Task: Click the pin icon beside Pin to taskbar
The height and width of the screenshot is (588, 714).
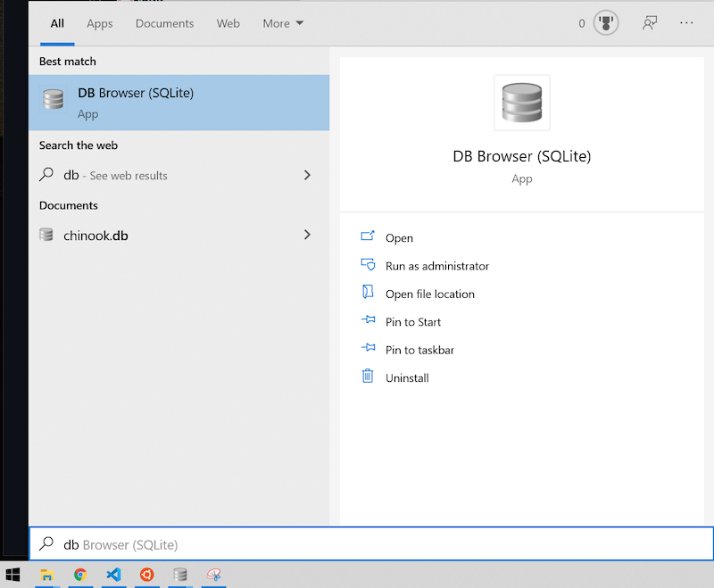Action: (x=369, y=350)
